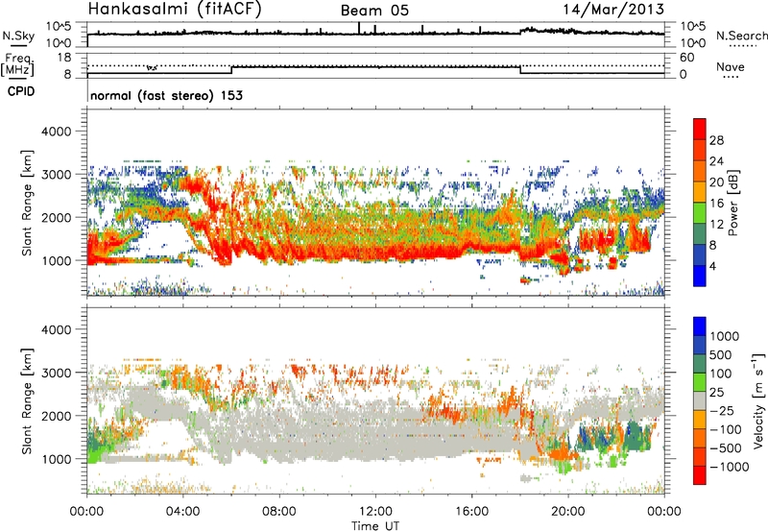Click the 20:00 time tick label
Image resolution: width=768 pixels, height=532 pixels.
click(x=567, y=512)
